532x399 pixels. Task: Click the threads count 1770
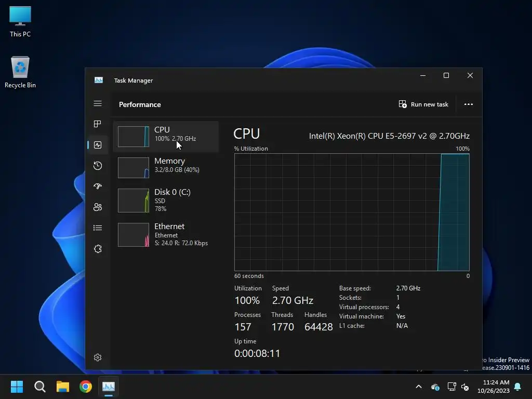point(283,327)
